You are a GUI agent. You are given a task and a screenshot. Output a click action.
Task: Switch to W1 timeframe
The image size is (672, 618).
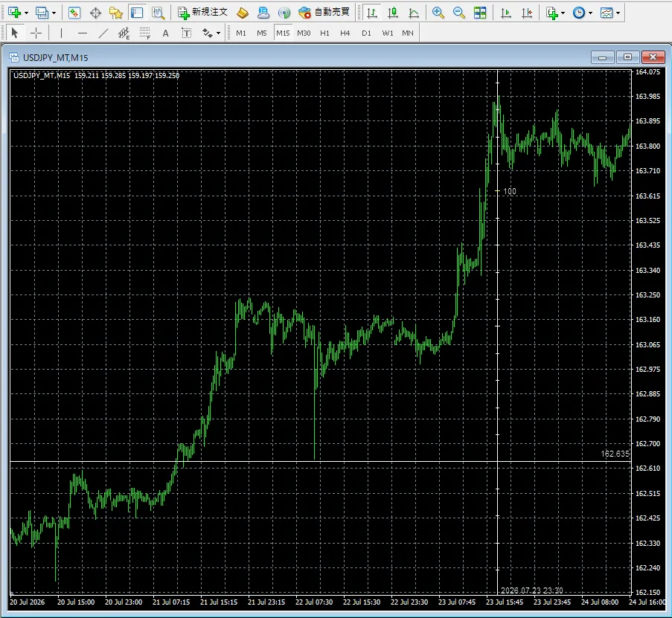point(388,33)
